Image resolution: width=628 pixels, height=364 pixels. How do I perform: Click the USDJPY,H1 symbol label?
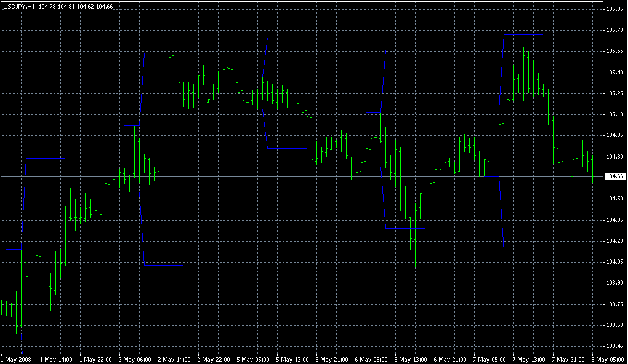point(19,6)
